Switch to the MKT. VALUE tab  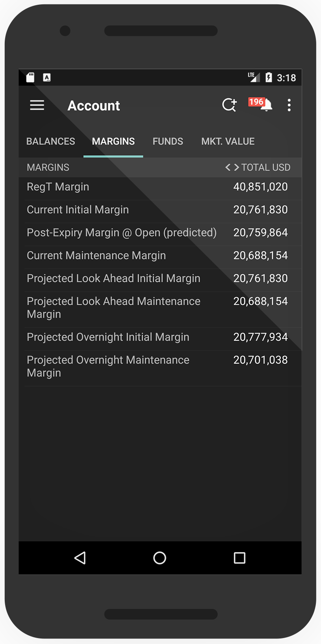[228, 141]
